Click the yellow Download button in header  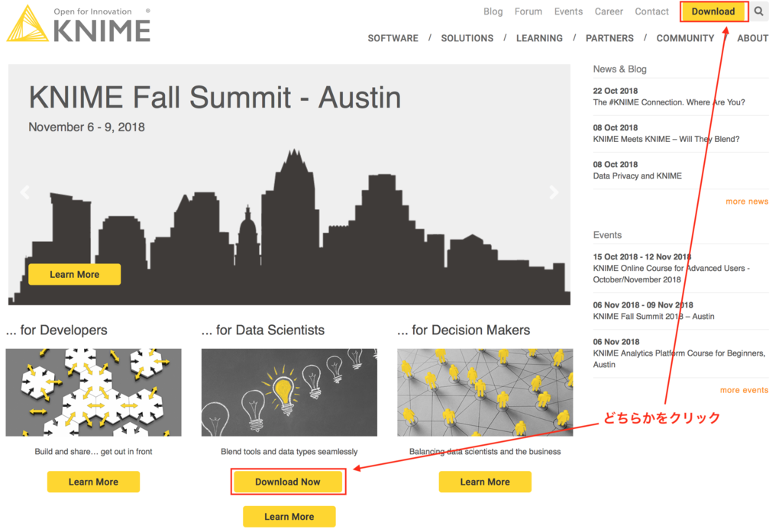tap(713, 11)
